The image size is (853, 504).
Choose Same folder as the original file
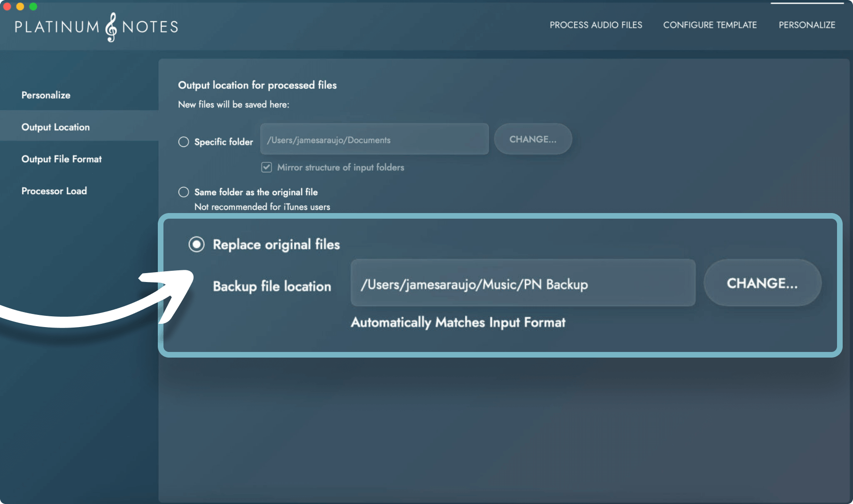pyautogui.click(x=184, y=192)
